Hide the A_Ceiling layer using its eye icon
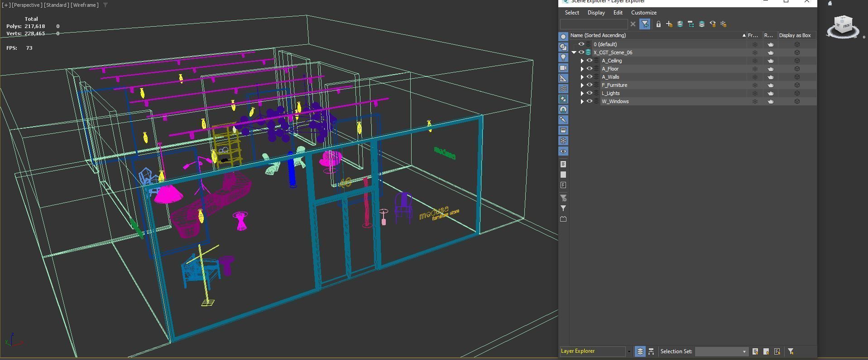868x360 pixels. click(590, 61)
